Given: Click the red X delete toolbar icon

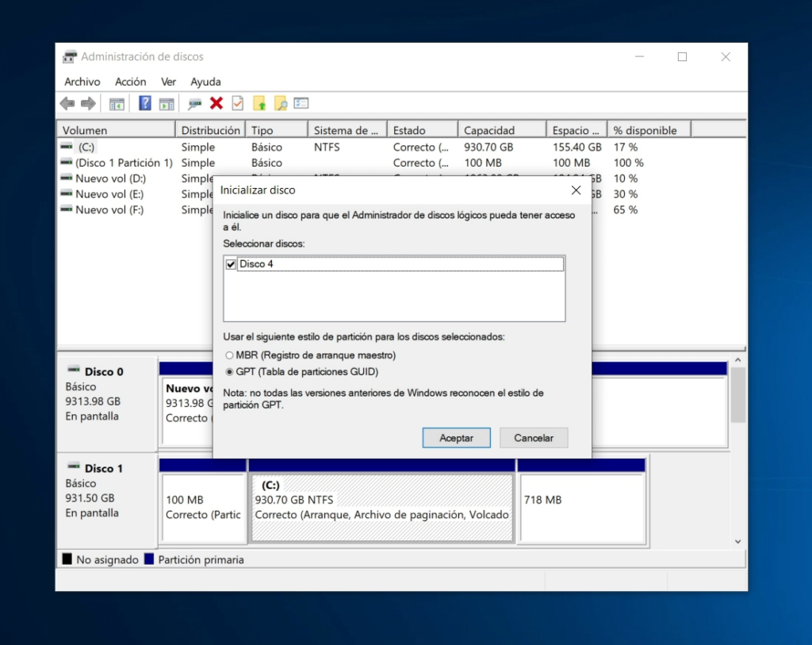Looking at the screenshot, I should (216, 103).
